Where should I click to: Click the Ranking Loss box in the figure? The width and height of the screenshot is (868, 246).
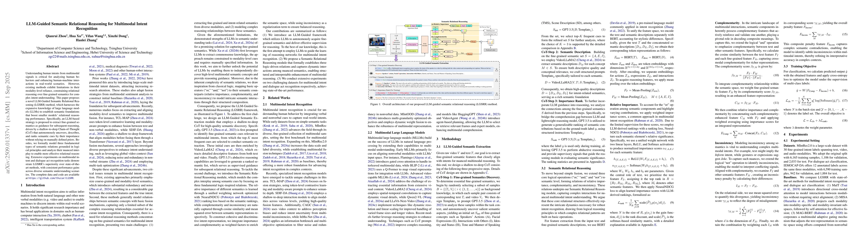490,31
